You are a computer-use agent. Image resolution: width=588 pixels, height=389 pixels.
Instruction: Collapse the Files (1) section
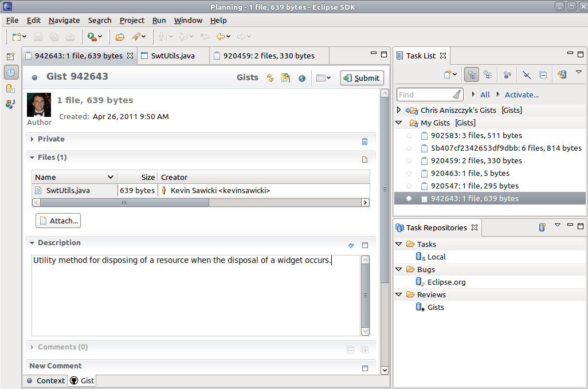coord(33,158)
